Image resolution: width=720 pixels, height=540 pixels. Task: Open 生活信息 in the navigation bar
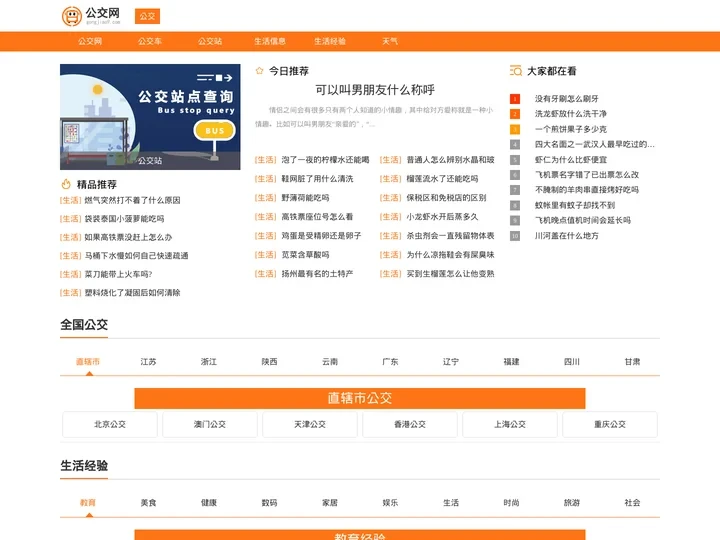pos(270,41)
